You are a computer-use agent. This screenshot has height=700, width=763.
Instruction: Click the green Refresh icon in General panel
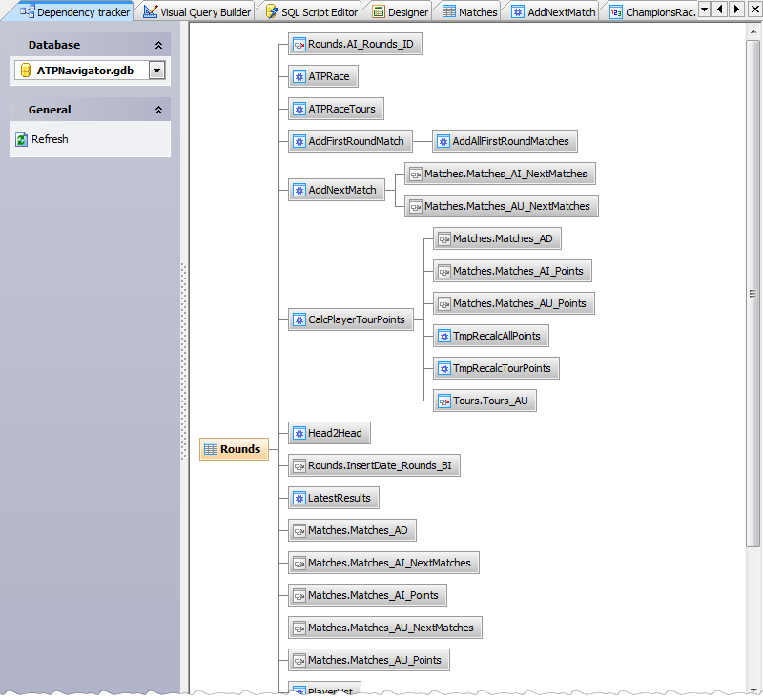22,139
